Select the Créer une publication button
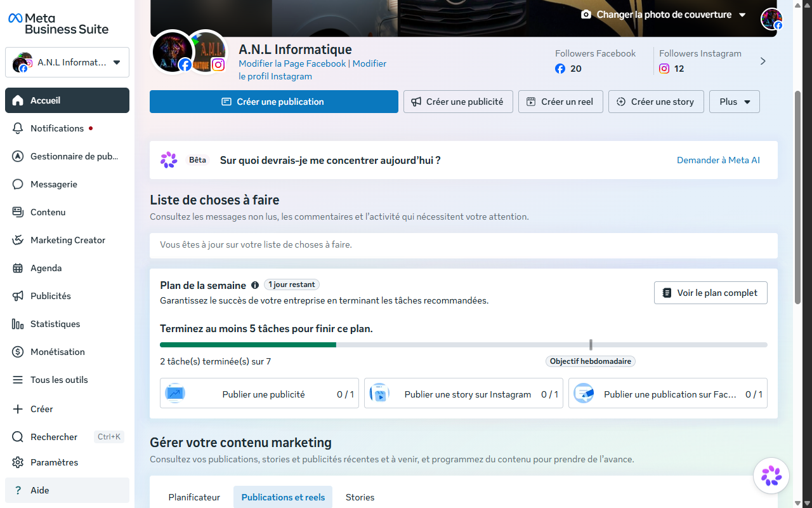This screenshot has height=508, width=812. 274,102
